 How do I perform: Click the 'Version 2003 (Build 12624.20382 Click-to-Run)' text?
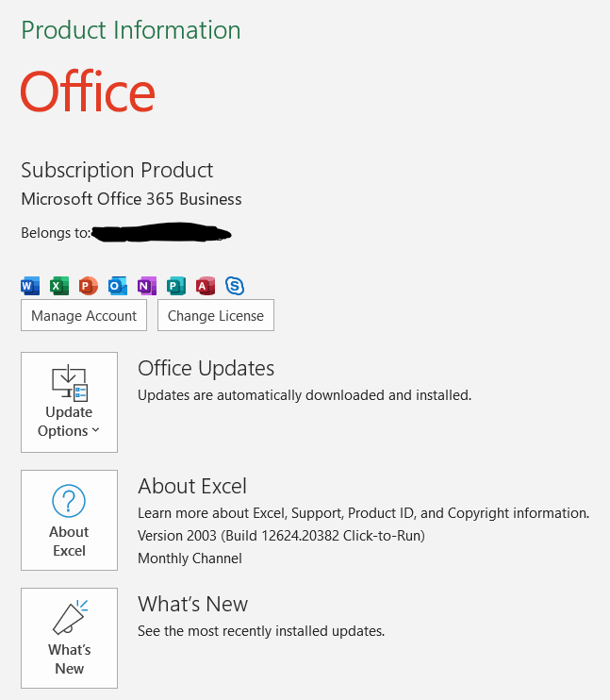pyautogui.click(x=281, y=536)
